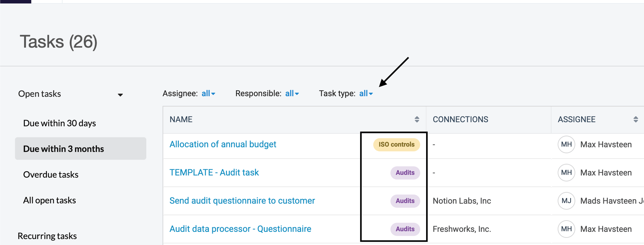Click the Freshworks, Inc connection entry
644x245 pixels.
click(462, 229)
